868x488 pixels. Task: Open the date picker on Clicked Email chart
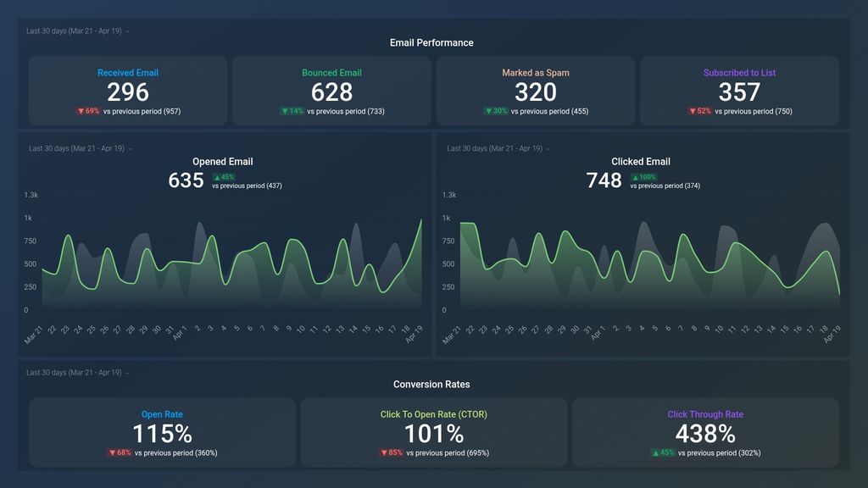pyautogui.click(x=496, y=148)
